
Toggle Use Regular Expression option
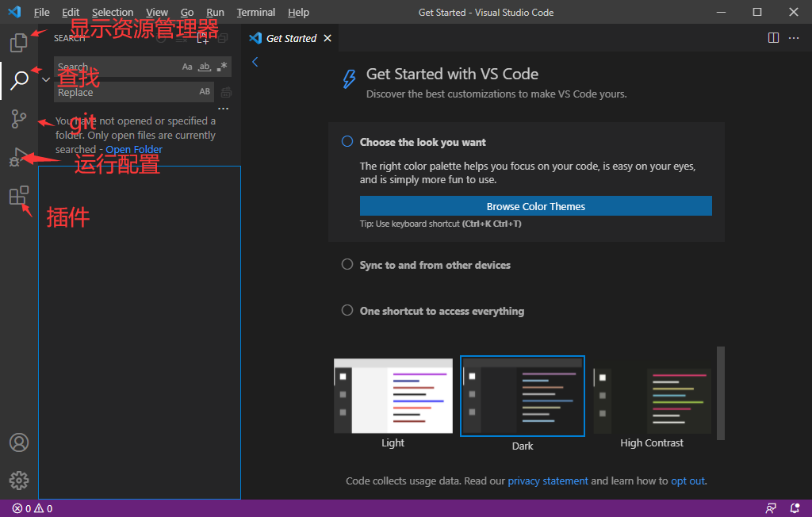tap(222, 67)
